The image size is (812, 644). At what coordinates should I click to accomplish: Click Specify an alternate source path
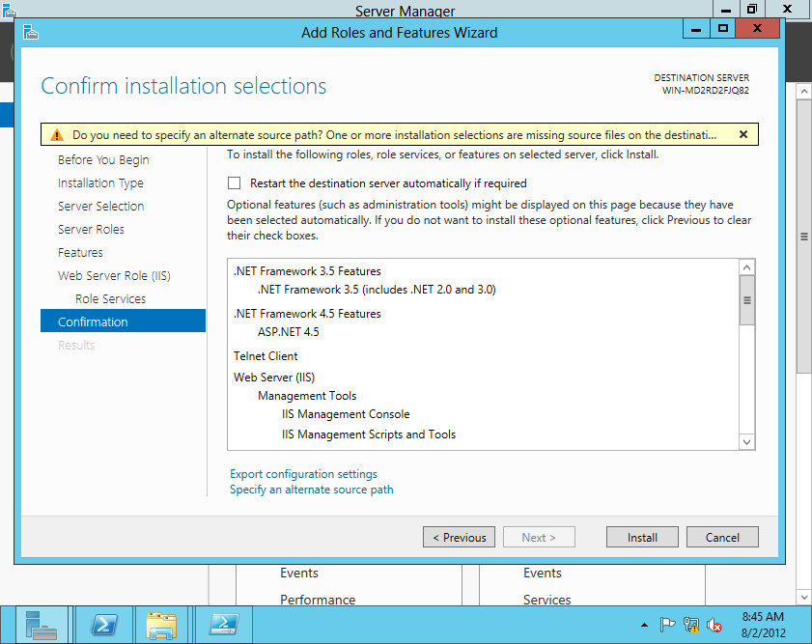tap(311, 490)
